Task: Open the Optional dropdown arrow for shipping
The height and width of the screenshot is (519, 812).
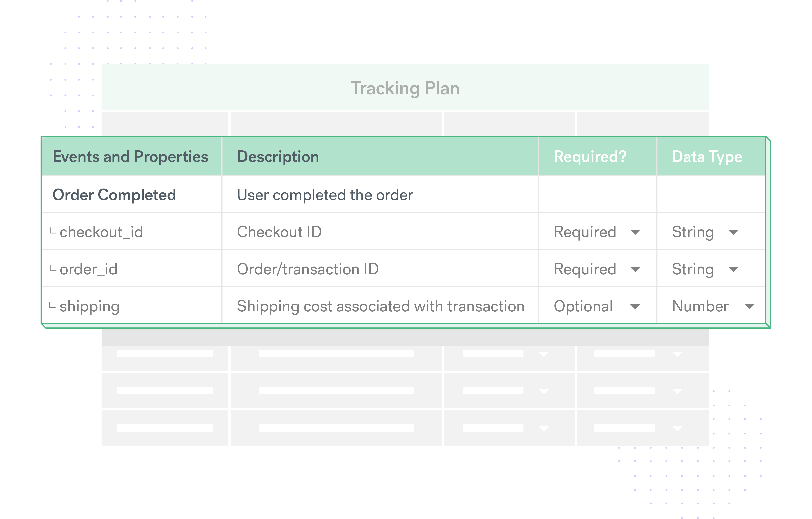Action: pyautogui.click(x=635, y=306)
